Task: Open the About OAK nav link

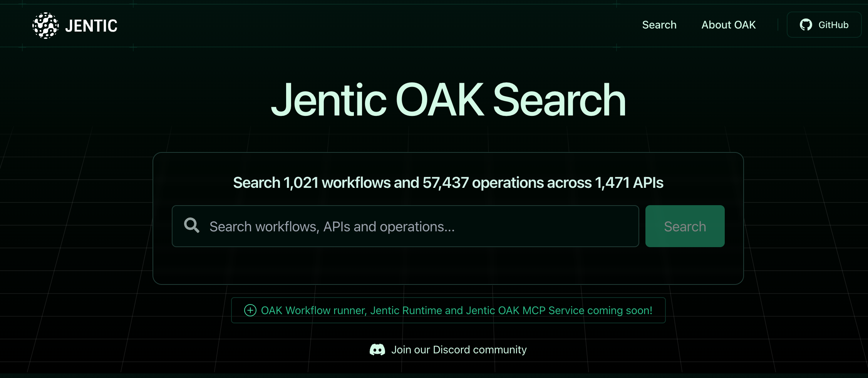Action: pyautogui.click(x=728, y=25)
